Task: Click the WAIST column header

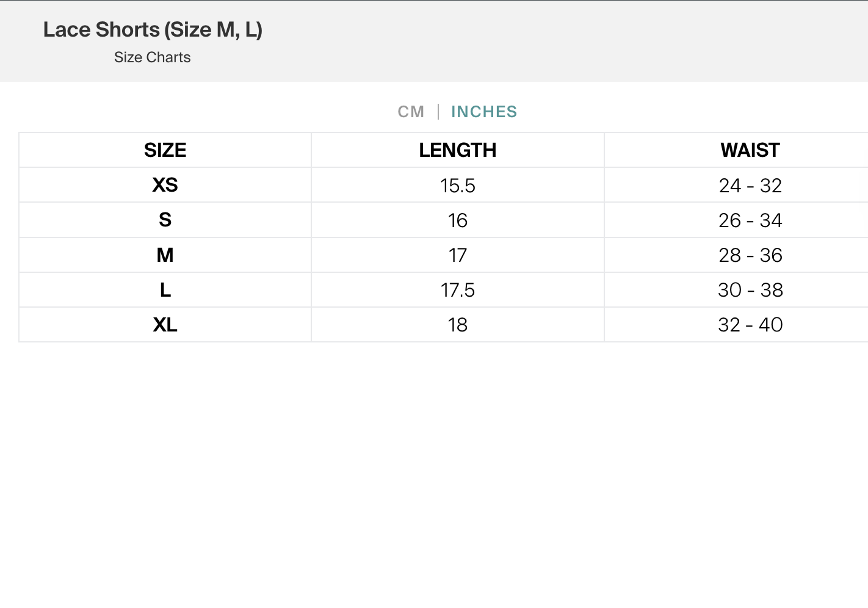Action: tap(750, 150)
